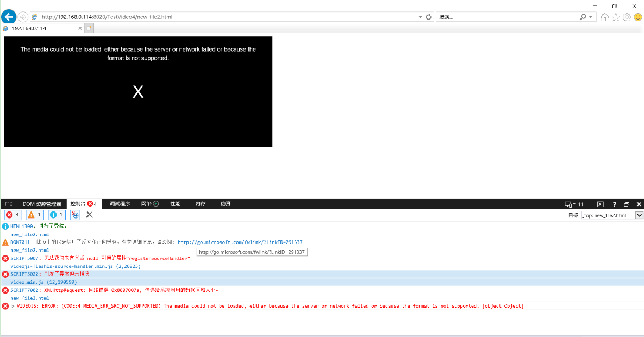644x337 pixels.
Task: Open a new tab button
Action: click(89, 28)
